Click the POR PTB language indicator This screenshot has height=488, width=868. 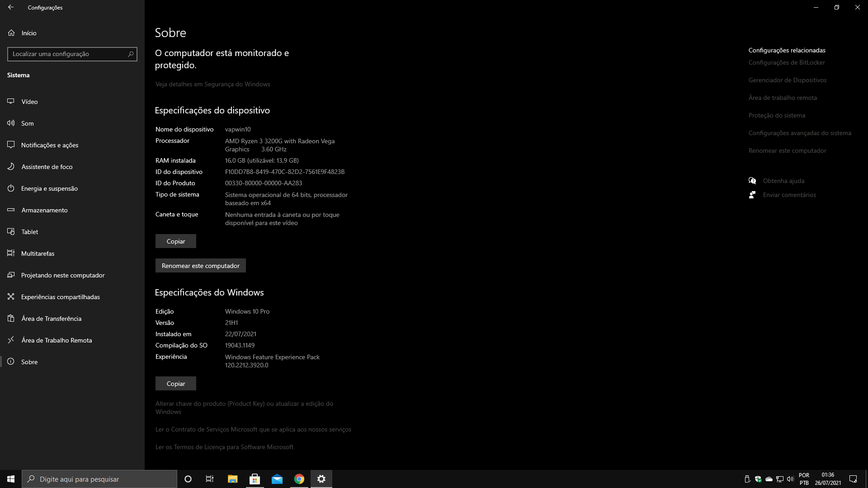tap(804, 479)
